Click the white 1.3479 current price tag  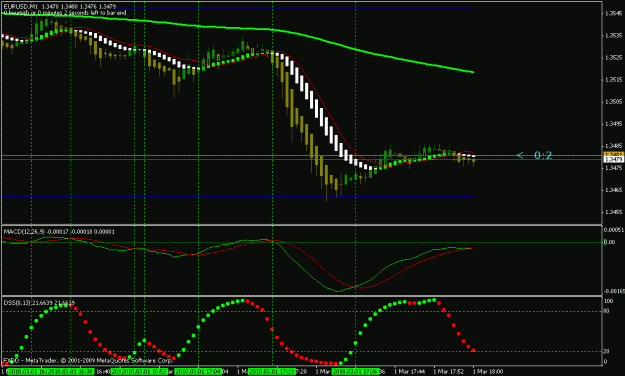point(613,159)
